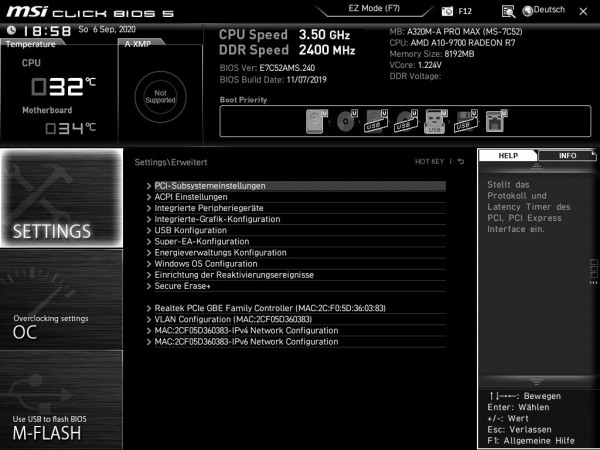Viewport: 600px width, 450px height.
Task: Select the optical disc boot priority icon
Action: (347, 121)
